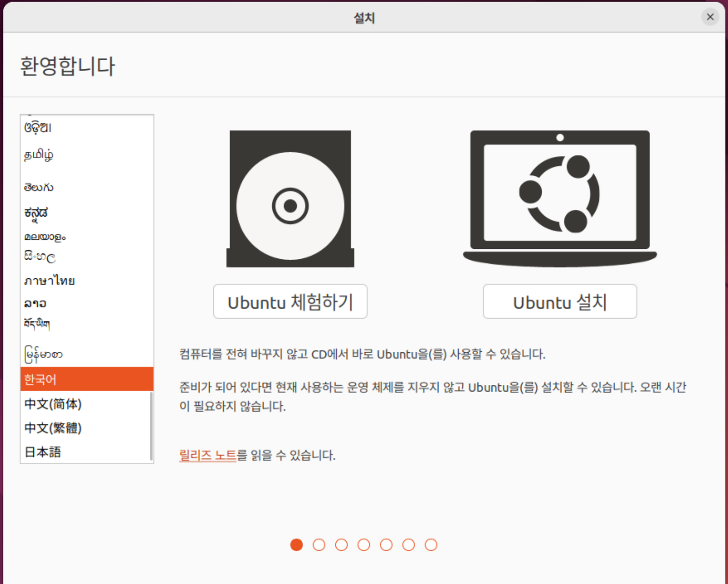Select తెలుగు in the language list
The image size is (728, 584).
pyautogui.click(x=87, y=187)
